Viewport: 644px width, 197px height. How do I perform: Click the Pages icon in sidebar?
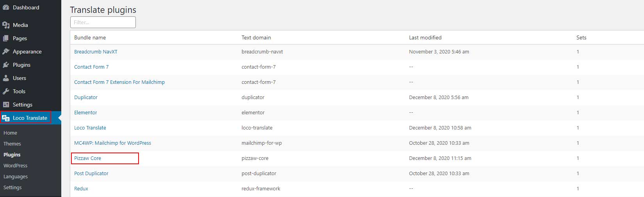[x=6, y=38]
